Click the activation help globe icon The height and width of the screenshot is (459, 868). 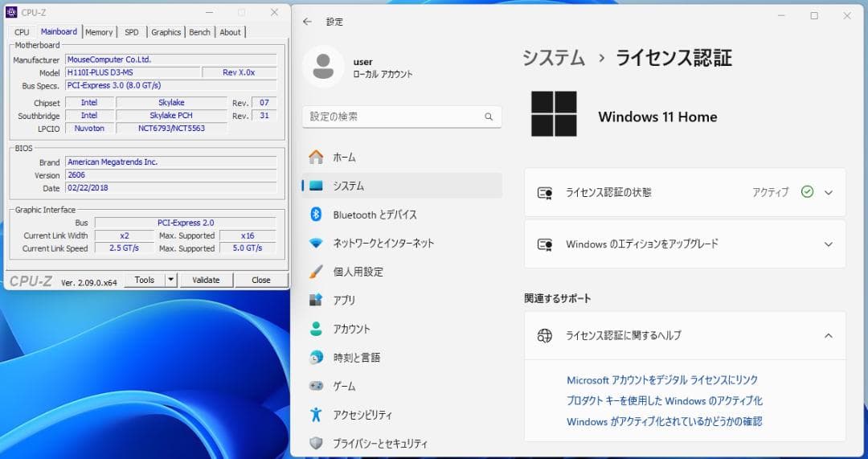click(545, 335)
